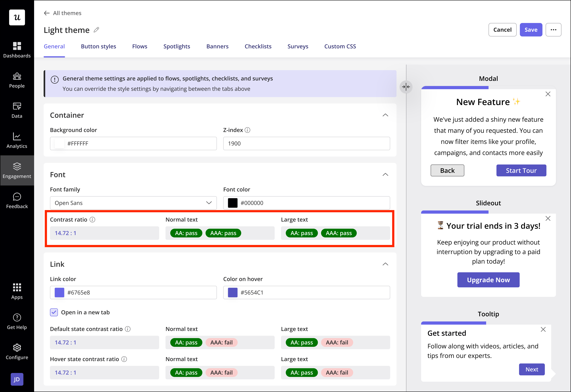Open the Custom CSS tab

340,46
